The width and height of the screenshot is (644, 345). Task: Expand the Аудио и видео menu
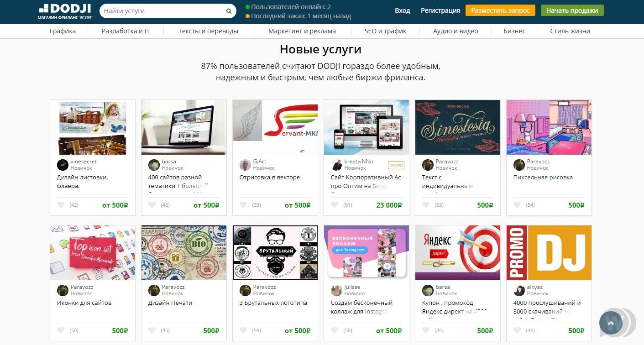tap(456, 31)
